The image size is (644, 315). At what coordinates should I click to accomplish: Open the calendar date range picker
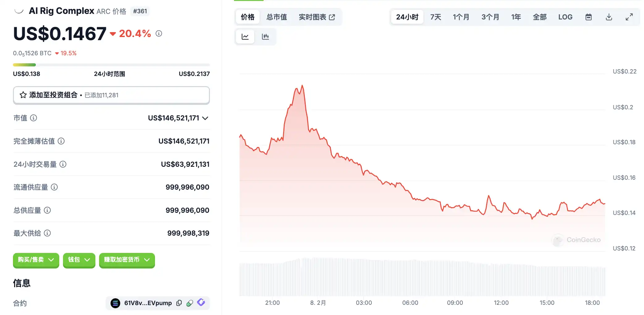pos(588,17)
